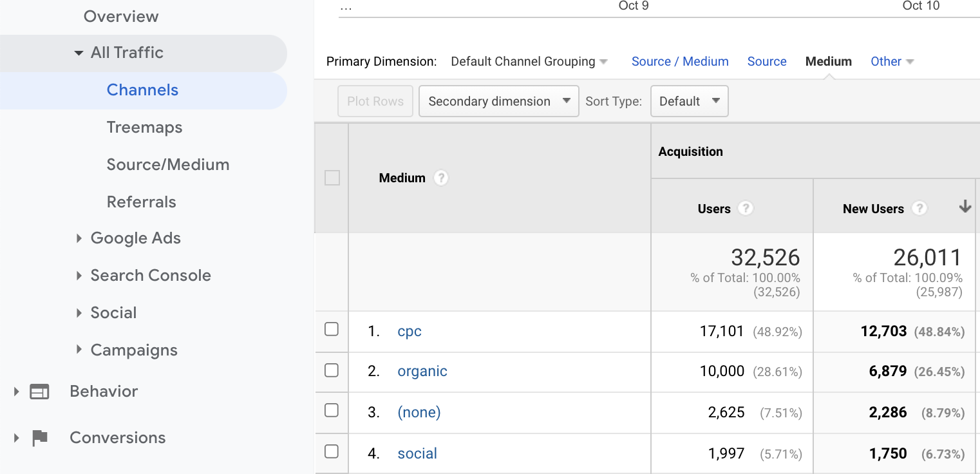Click the New Users sort arrow
This screenshot has width=980, height=474.
[x=965, y=207]
